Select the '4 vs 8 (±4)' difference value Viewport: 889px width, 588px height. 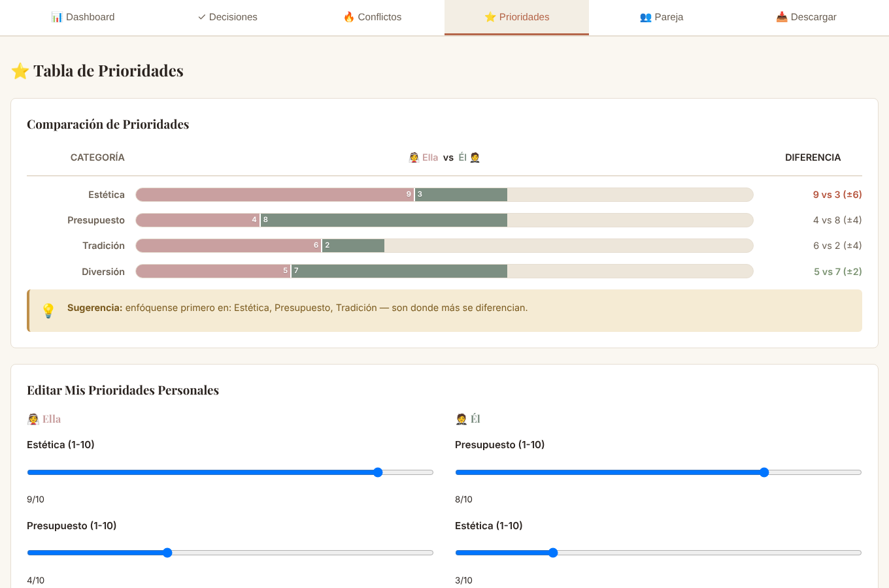pyautogui.click(x=837, y=220)
